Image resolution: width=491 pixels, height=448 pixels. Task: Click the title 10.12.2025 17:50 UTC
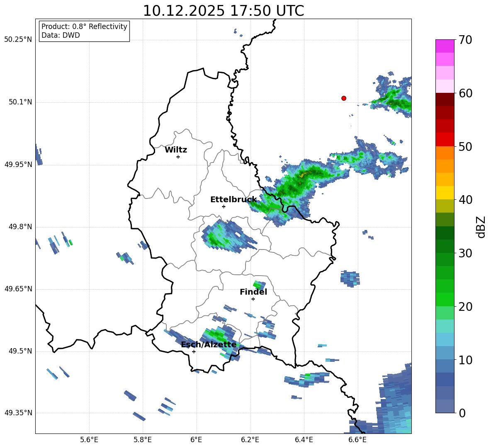click(x=223, y=11)
